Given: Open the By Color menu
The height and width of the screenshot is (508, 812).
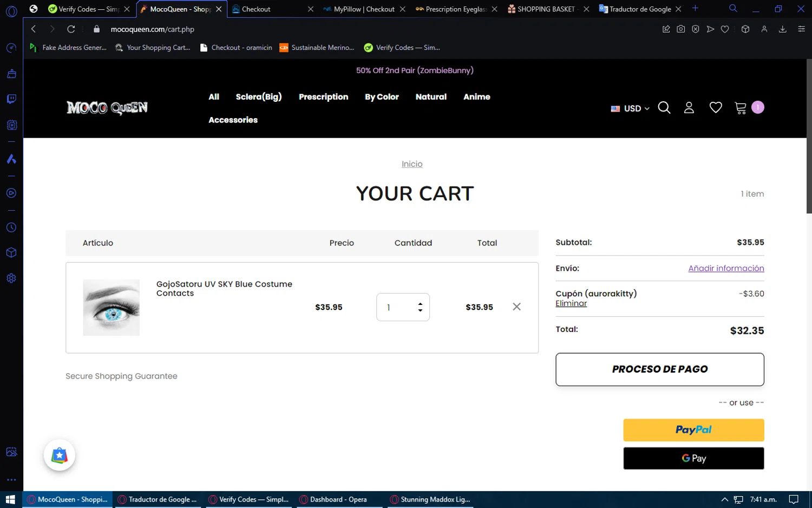Looking at the screenshot, I should 382,97.
